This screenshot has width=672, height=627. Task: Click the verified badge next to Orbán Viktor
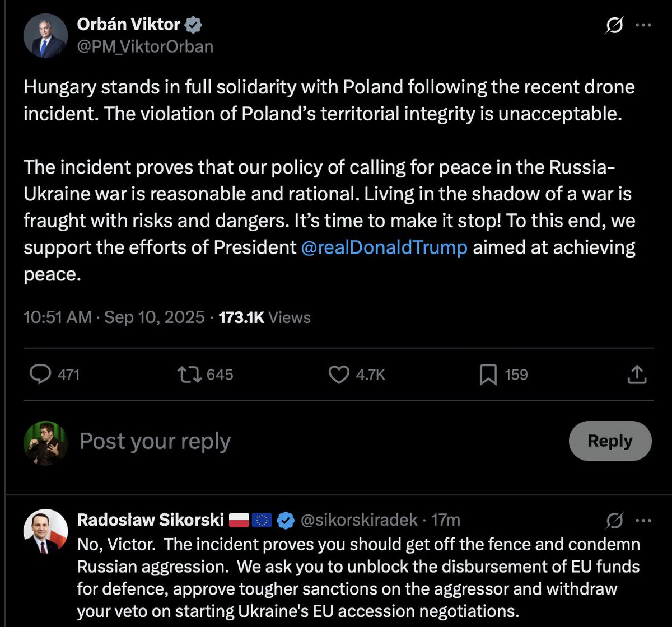pyautogui.click(x=193, y=24)
